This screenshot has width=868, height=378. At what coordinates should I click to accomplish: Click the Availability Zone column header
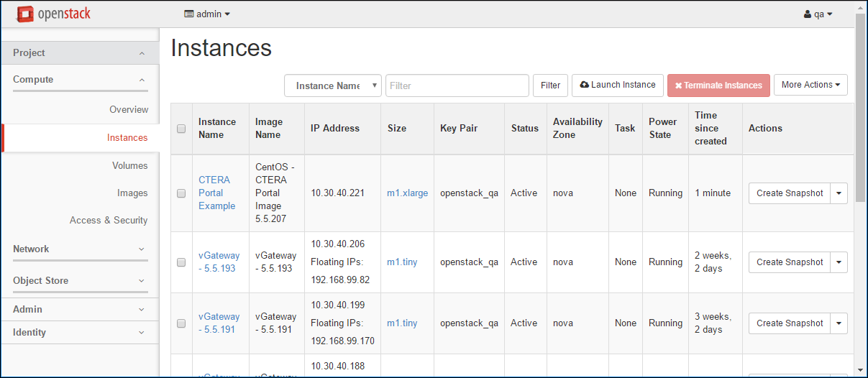coord(577,129)
